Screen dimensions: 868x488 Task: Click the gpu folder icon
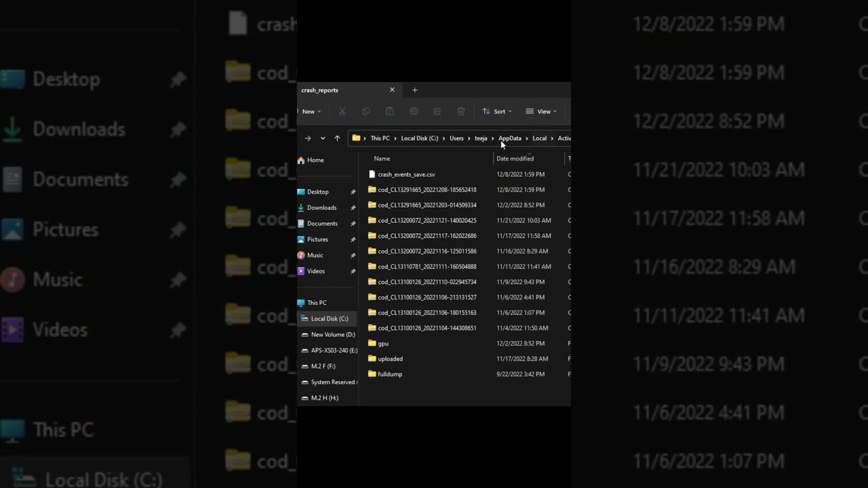coord(372,343)
